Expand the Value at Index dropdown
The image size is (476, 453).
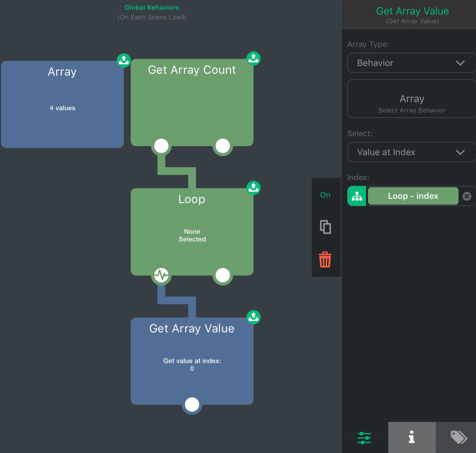click(411, 152)
